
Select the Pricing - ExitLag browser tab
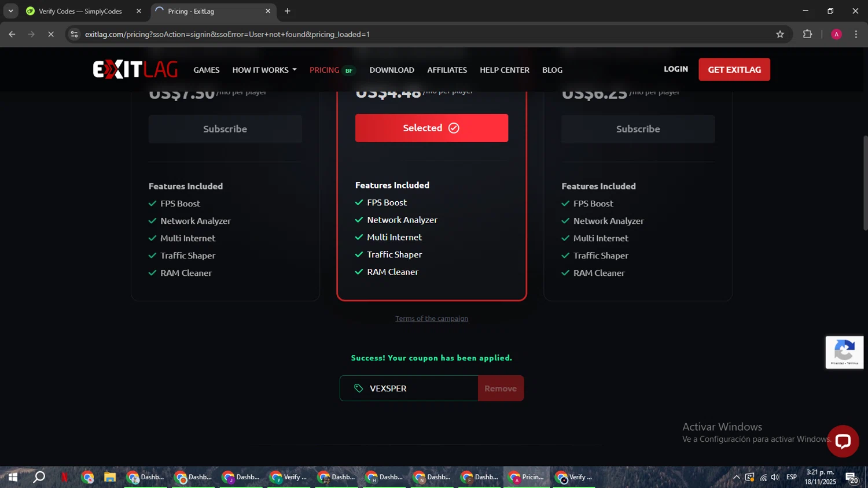(x=213, y=11)
